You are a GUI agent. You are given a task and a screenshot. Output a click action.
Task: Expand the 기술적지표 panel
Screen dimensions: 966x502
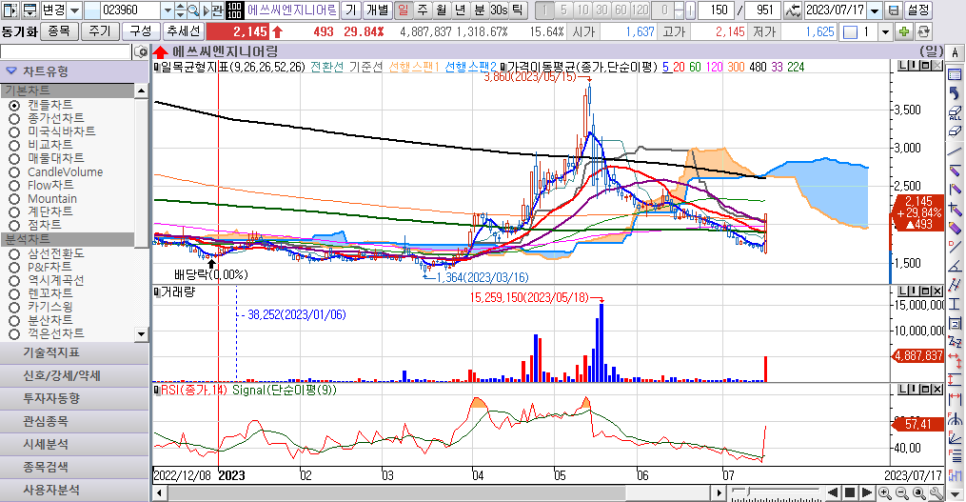coord(75,353)
